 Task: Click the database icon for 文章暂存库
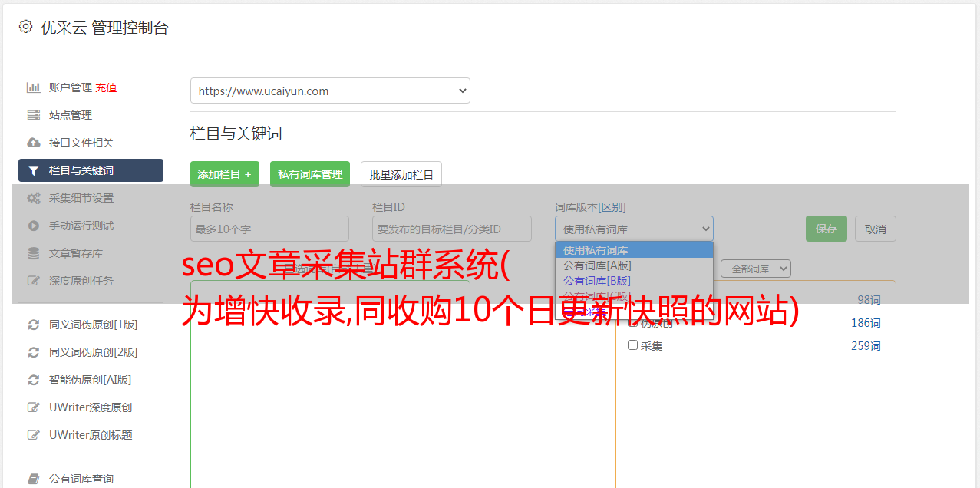click(x=34, y=253)
